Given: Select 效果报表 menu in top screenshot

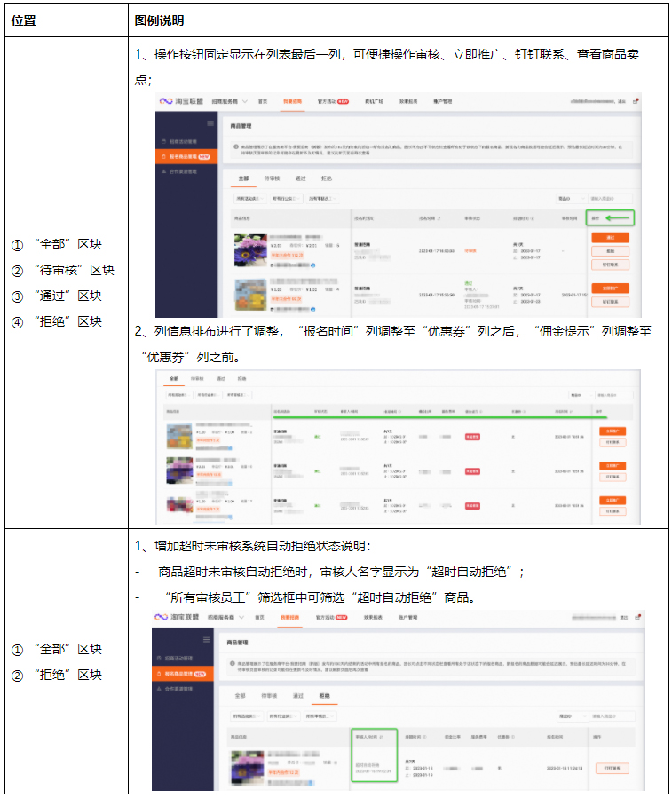Looking at the screenshot, I should pos(408,101).
